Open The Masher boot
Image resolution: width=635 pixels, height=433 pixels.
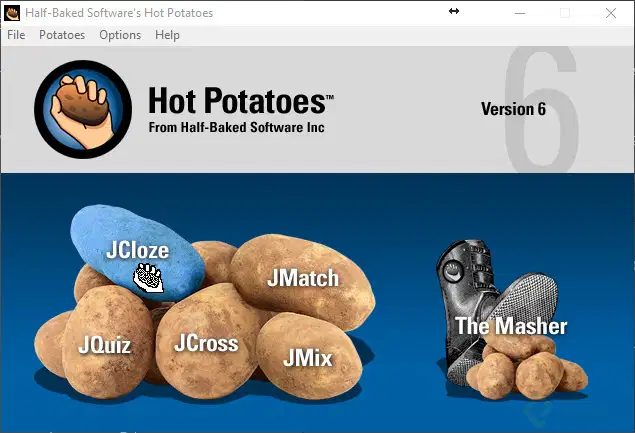pos(510,324)
